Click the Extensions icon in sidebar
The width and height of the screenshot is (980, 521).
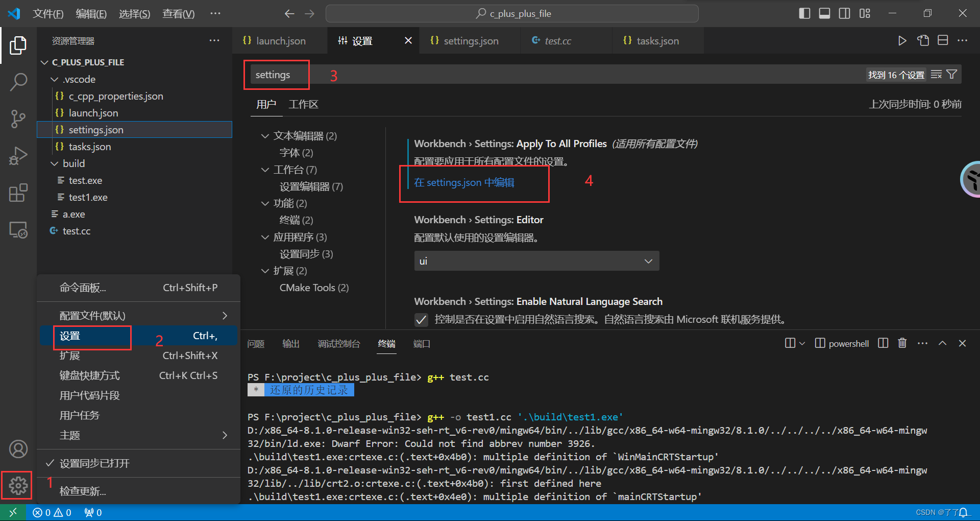(x=18, y=193)
